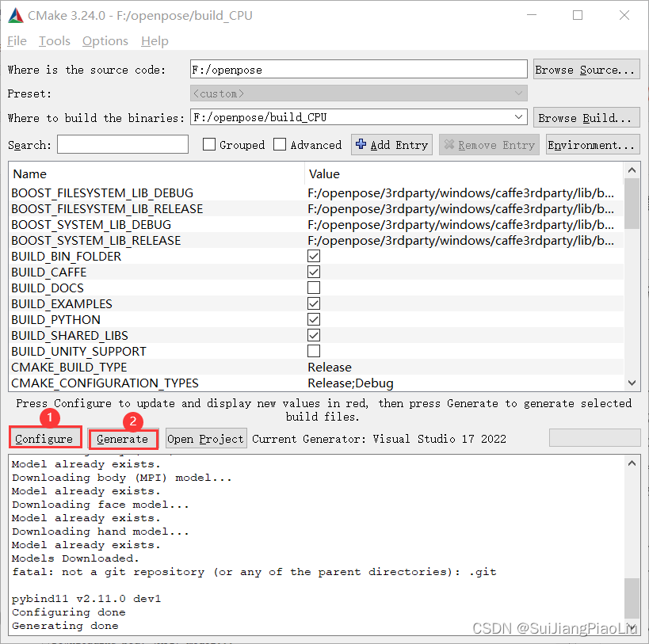This screenshot has height=644, width=649.
Task: Click the Release value of CMAKE_BUILD_TYPE
Action: tap(330, 367)
